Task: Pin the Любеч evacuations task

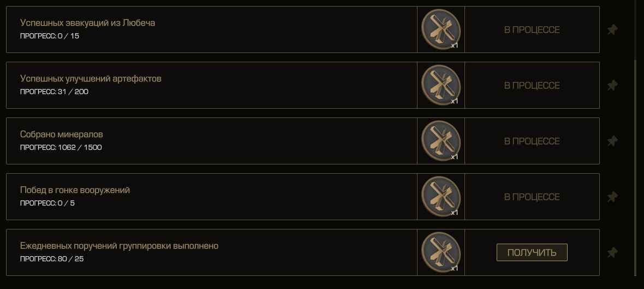Action: (x=612, y=30)
